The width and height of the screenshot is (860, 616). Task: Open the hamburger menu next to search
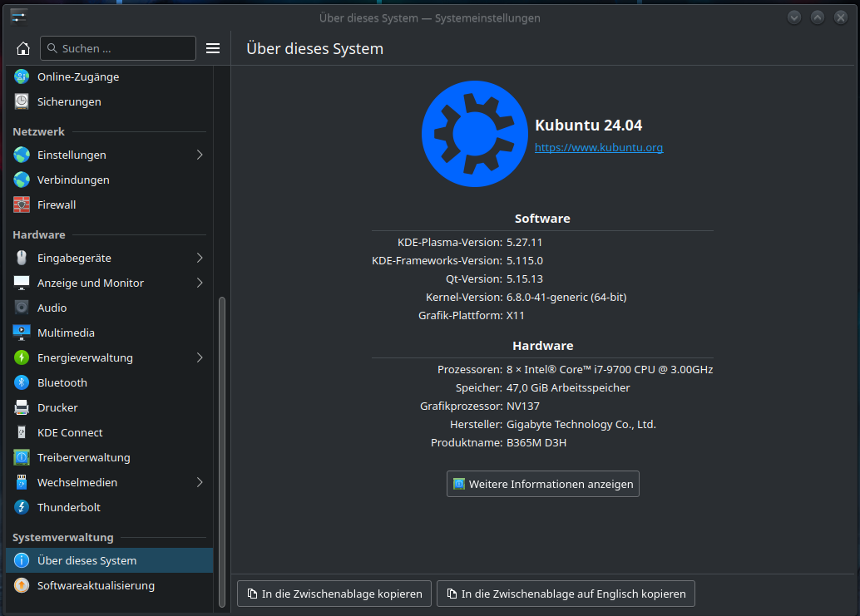coord(213,48)
